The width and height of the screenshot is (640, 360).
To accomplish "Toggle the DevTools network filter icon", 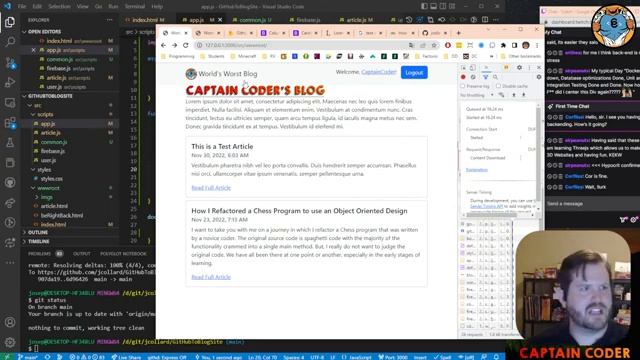I will click(x=485, y=77).
